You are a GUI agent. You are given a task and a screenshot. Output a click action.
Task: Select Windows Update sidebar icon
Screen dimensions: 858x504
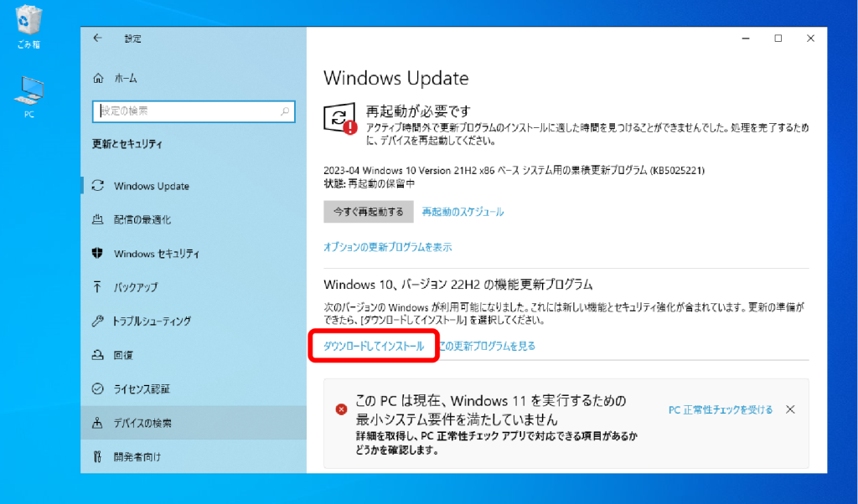click(97, 186)
